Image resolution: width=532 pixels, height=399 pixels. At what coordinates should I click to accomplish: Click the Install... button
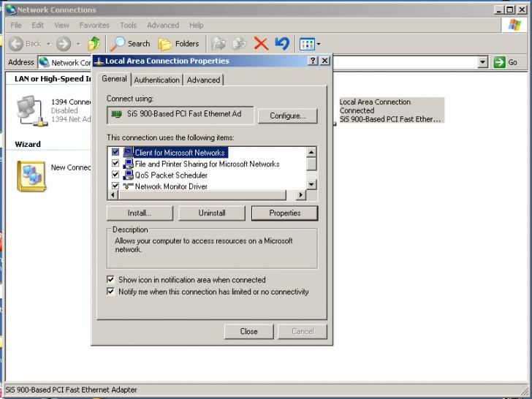(140, 213)
